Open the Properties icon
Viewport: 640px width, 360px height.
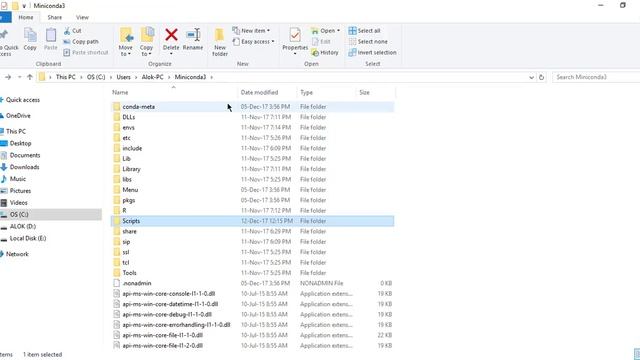[295, 36]
